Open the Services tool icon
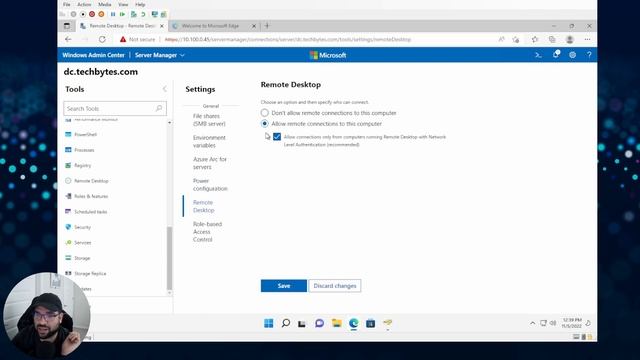Screen dimensions: 640x360 tap(68, 242)
